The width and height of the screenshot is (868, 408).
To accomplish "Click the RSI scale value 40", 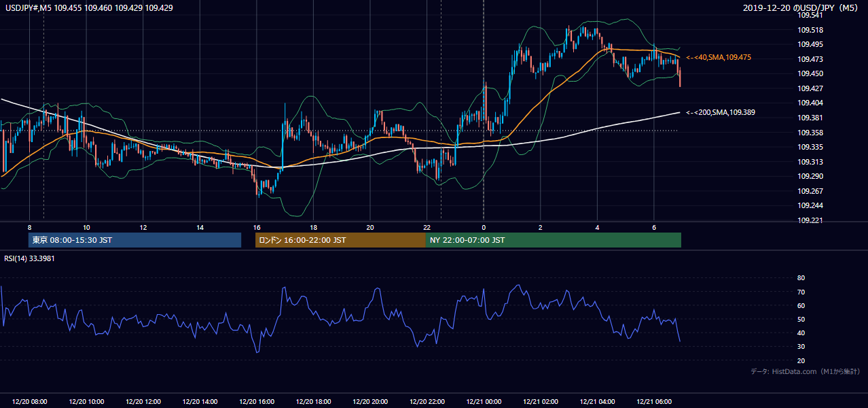I will click(801, 333).
